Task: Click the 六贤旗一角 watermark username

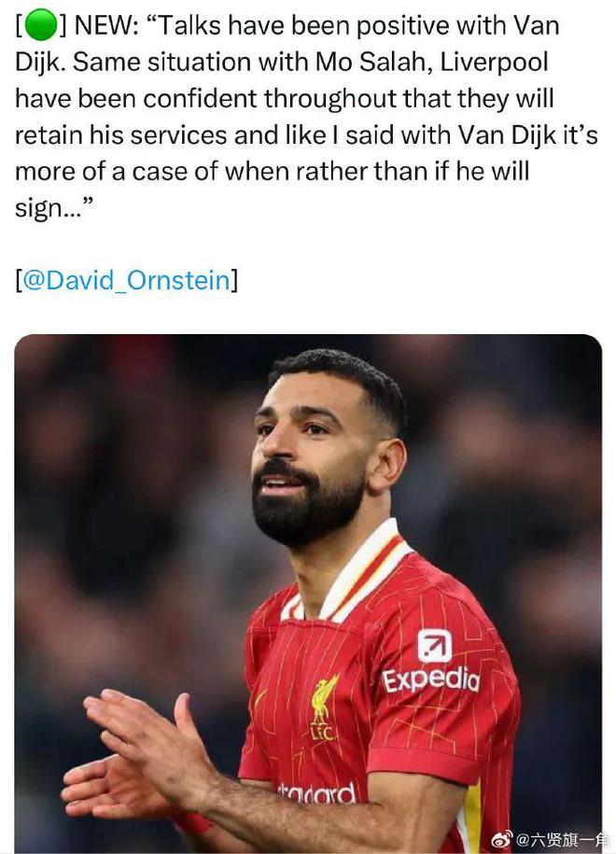Action: point(563,839)
